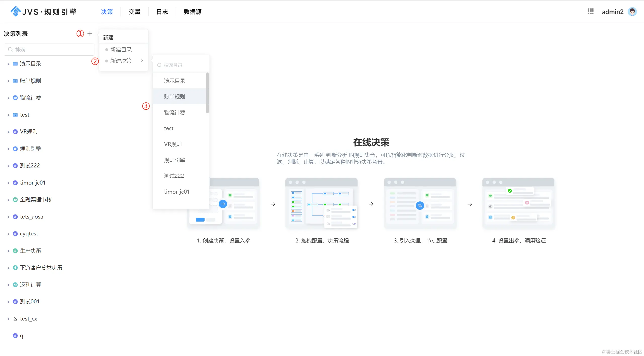644x356 pixels.
Task: Choose 新建目录 from the 新建 menu
Action: (121, 50)
